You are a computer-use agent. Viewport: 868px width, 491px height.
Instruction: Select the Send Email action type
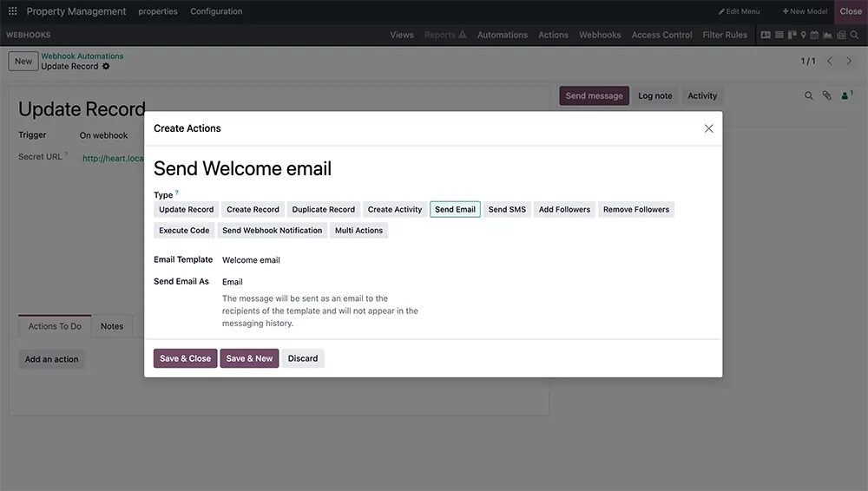[x=455, y=209]
